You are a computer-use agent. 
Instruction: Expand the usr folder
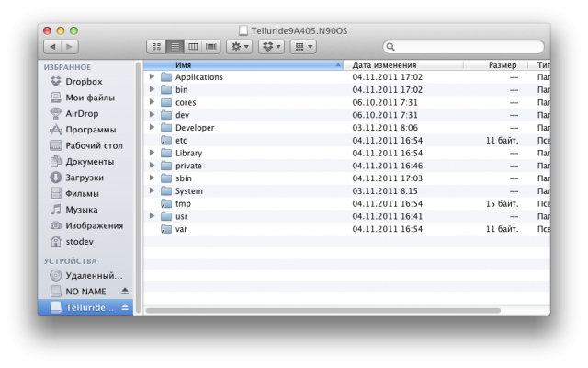click(x=152, y=216)
